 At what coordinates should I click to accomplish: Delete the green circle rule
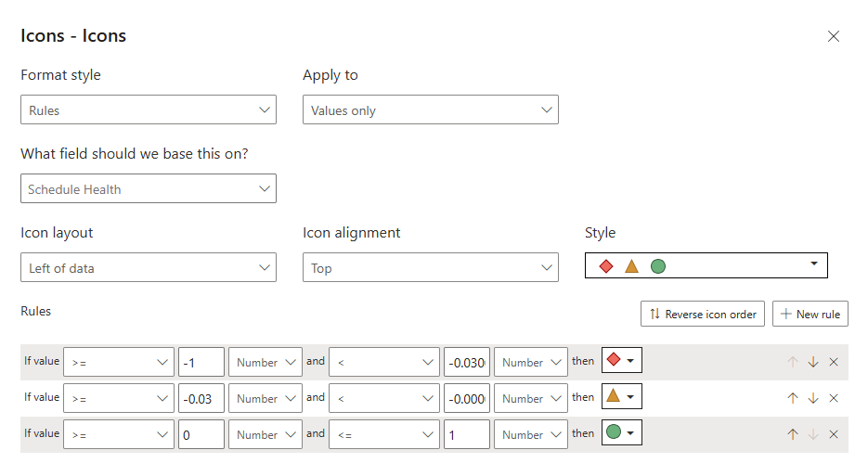tap(834, 434)
